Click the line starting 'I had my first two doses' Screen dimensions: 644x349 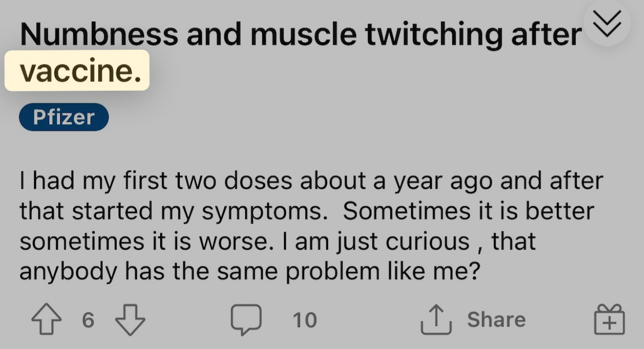312,181
